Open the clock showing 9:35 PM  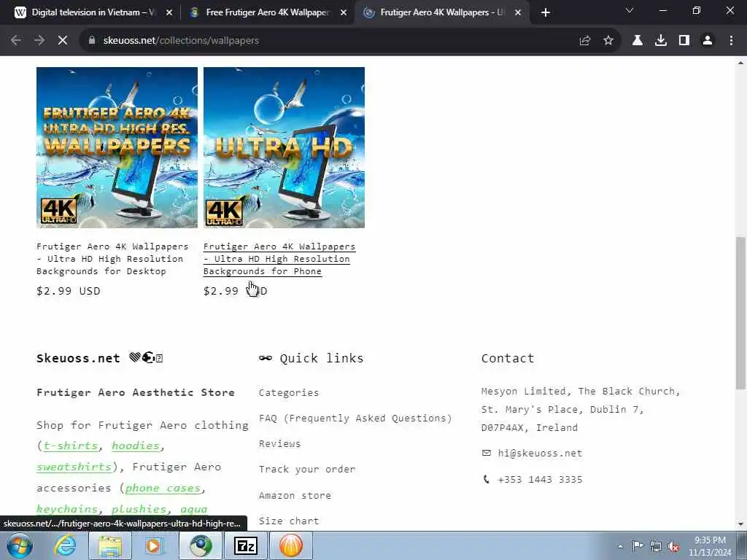[710, 546]
